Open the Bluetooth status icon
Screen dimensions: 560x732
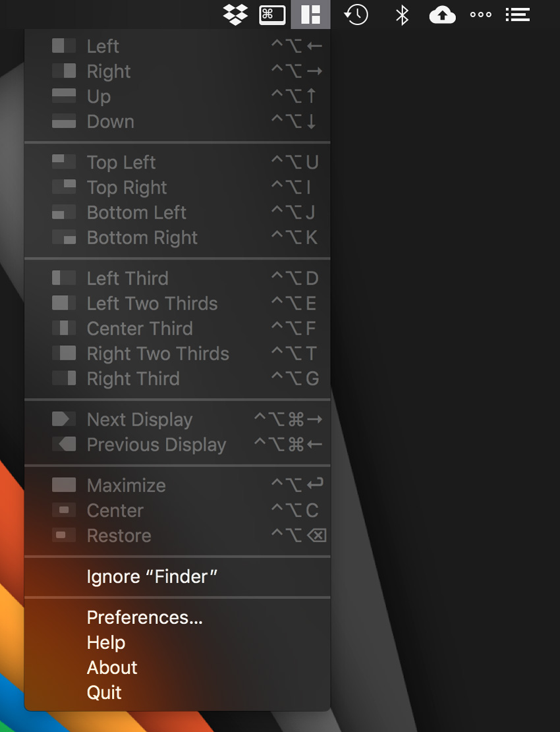tap(402, 14)
